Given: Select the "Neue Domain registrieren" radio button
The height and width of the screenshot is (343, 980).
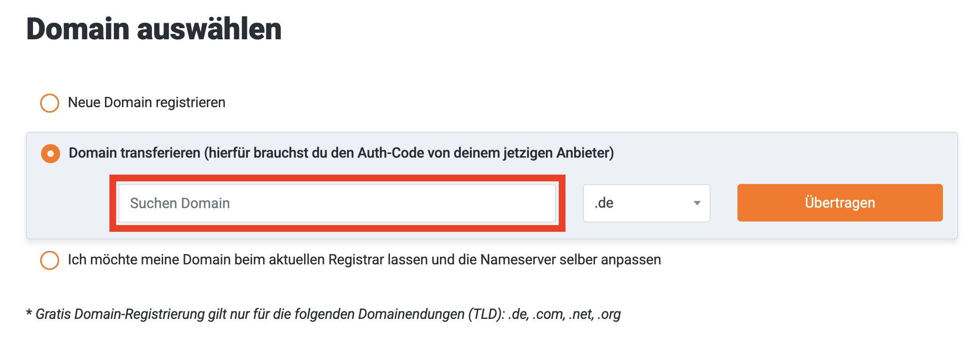Looking at the screenshot, I should tap(50, 103).
